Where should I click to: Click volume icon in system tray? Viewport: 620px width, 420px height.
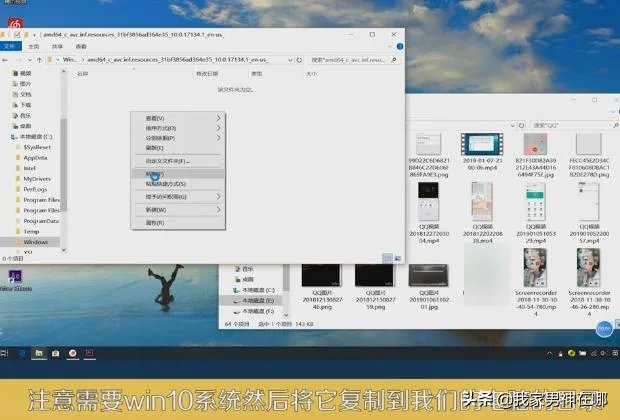[603, 354]
